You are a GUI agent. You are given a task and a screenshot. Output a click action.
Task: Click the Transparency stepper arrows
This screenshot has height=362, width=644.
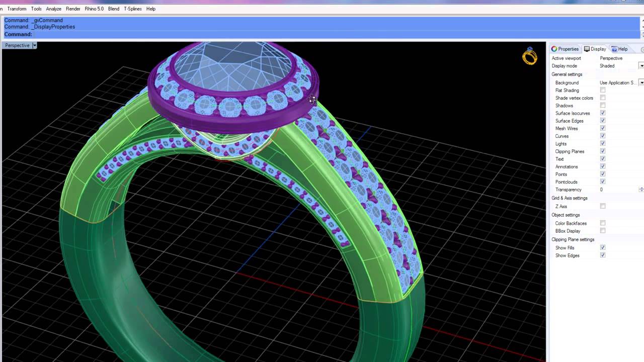click(641, 190)
